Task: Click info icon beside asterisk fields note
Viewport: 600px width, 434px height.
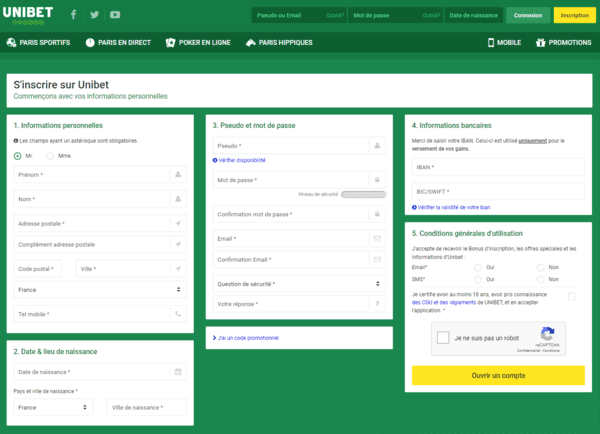Action: pyautogui.click(x=16, y=141)
